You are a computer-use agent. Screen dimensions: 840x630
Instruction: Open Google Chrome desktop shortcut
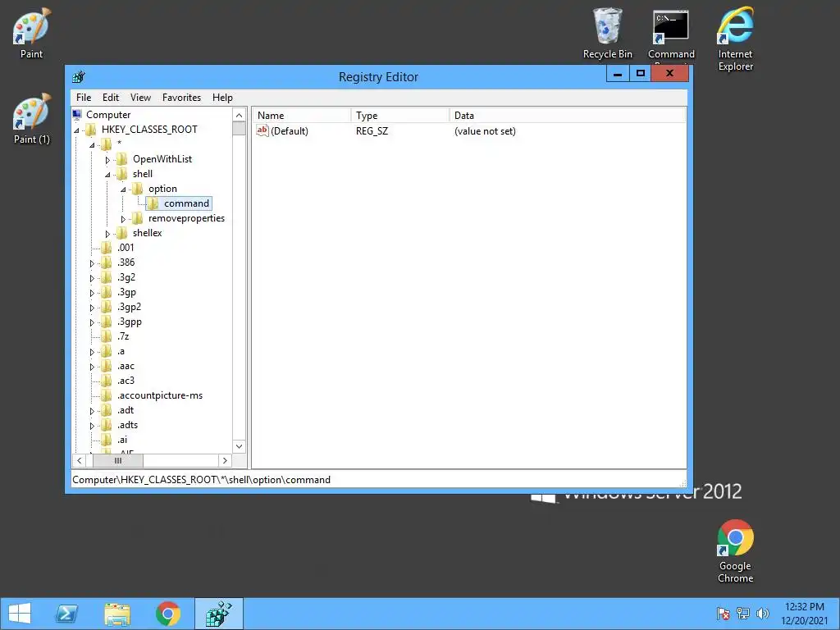[x=736, y=550]
